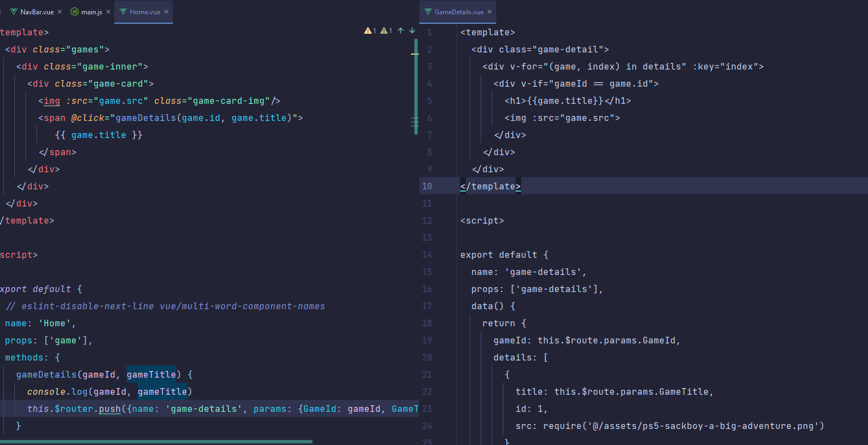Click the name: 'Home' line

(x=41, y=324)
